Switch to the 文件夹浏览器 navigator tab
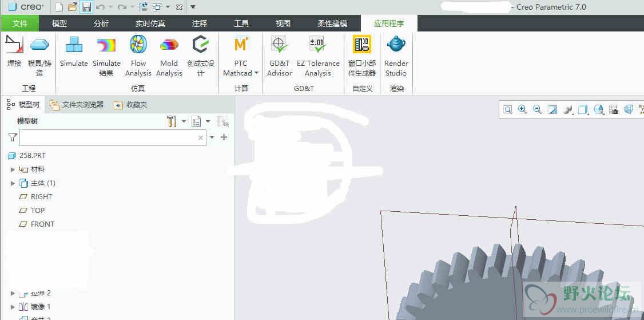The image size is (644, 320). point(77,105)
